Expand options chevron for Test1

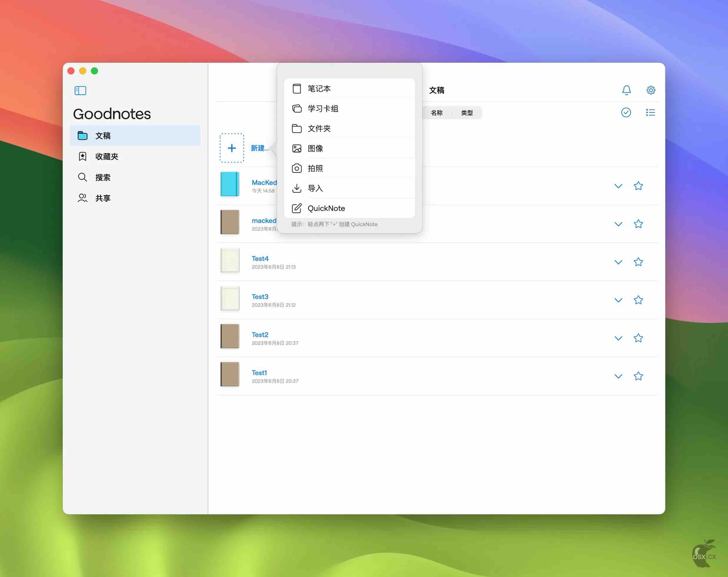618,376
